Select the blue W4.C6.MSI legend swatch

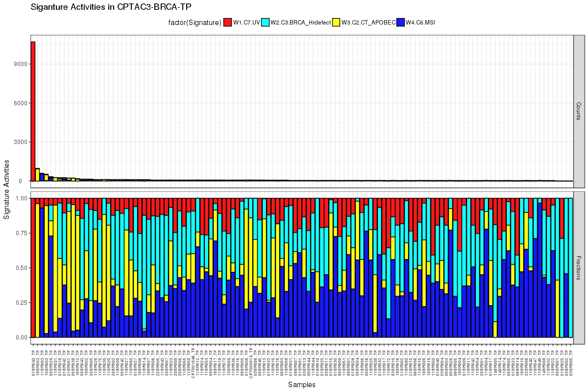pos(400,22)
